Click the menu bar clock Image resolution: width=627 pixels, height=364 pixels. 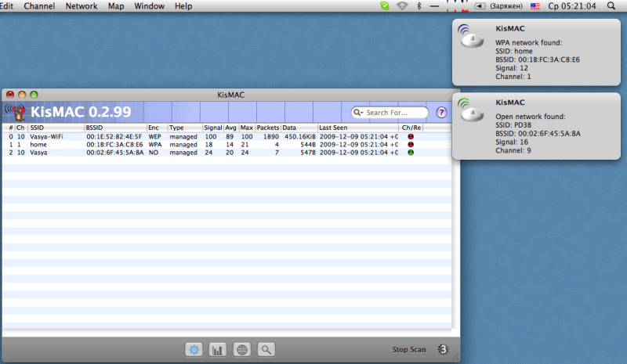coord(572,6)
